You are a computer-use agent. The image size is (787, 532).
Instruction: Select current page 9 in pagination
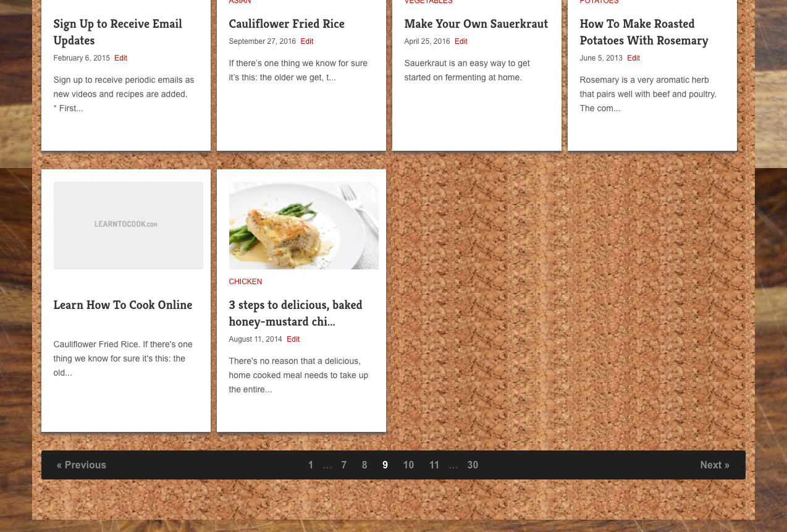(x=385, y=465)
